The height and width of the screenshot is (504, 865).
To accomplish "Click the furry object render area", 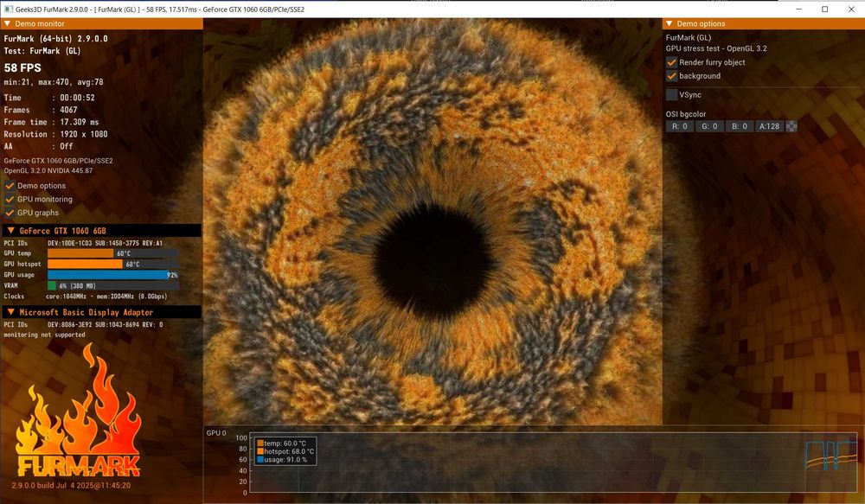I will point(433,220).
